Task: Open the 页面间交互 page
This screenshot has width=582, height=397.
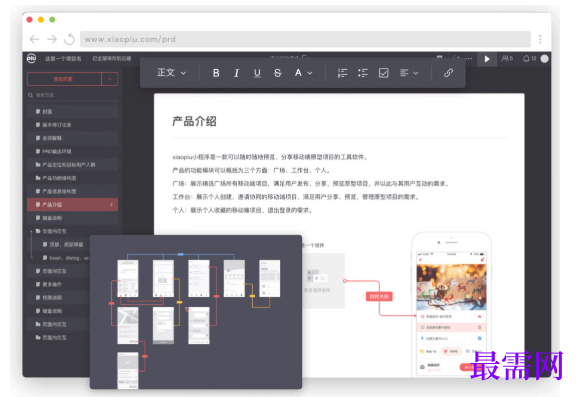Action: click(59, 271)
